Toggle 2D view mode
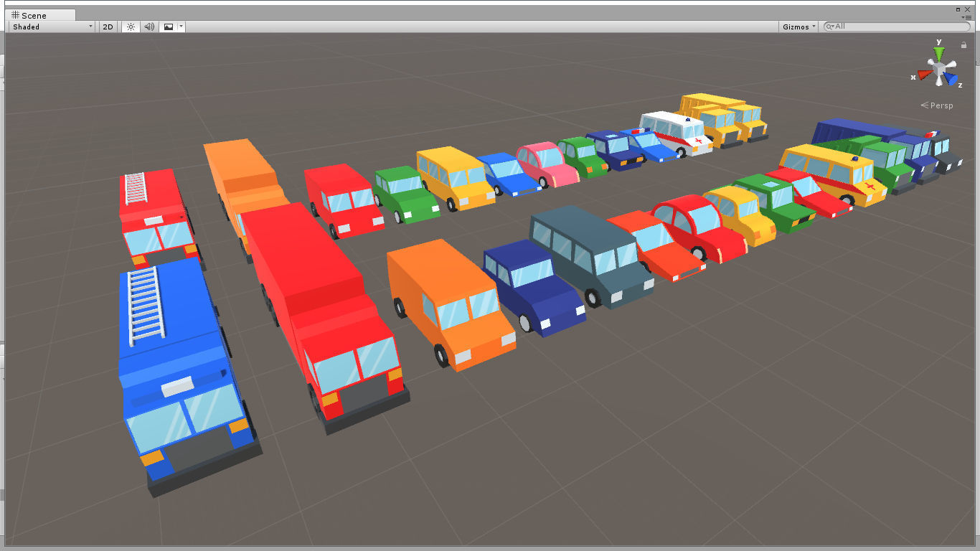Image resolution: width=980 pixels, height=551 pixels. pos(108,27)
